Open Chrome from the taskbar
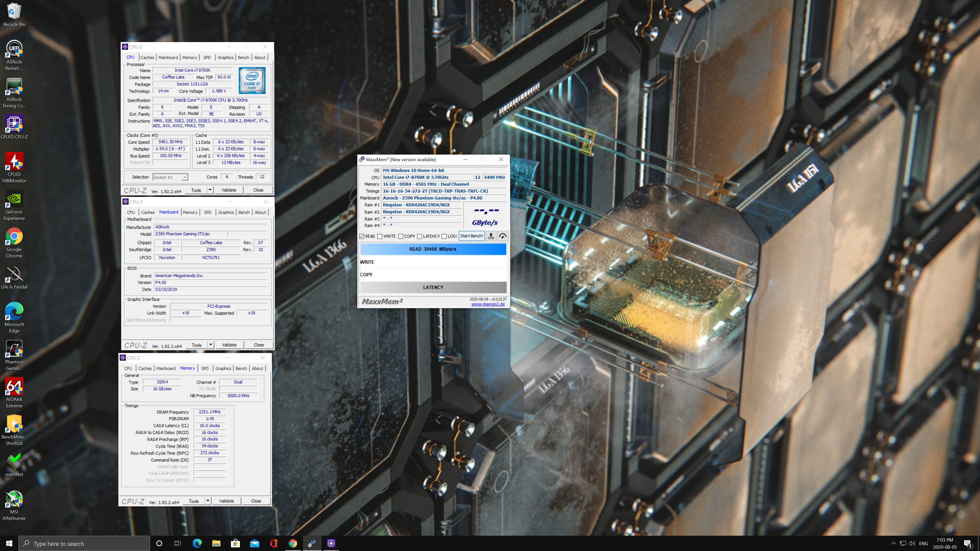 pyautogui.click(x=292, y=543)
